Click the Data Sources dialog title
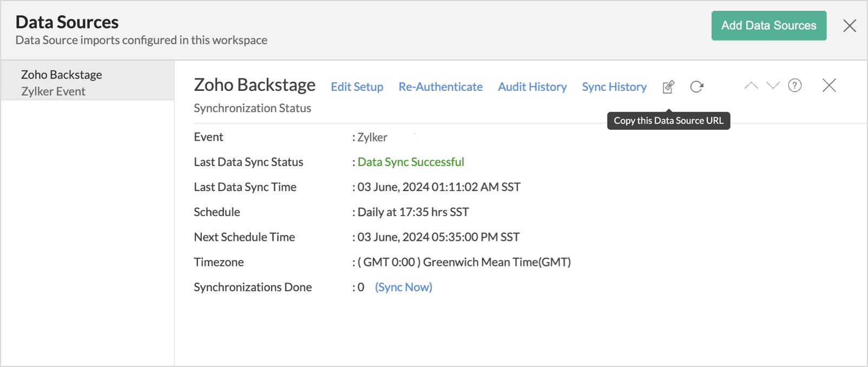868x367 pixels. point(67,22)
